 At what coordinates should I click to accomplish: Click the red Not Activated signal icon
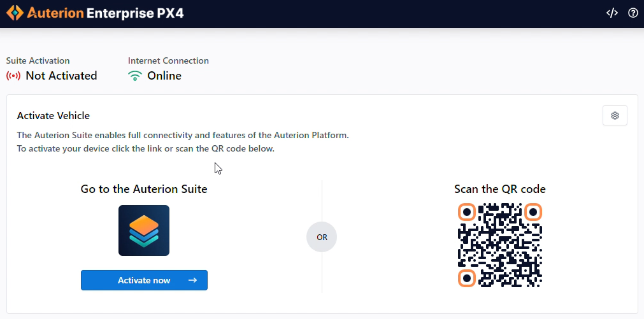[13, 76]
